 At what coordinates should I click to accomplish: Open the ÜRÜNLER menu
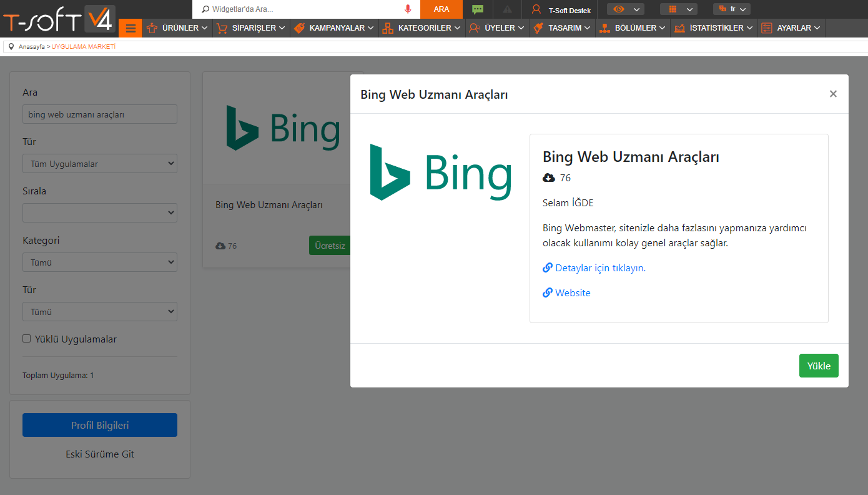(x=178, y=28)
